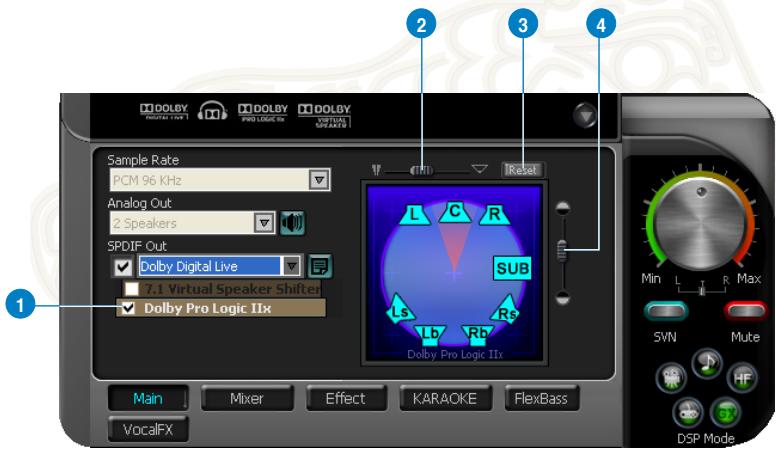Uncheck Dolby Pro Logic IIx checkbox
The height and width of the screenshot is (454, 776).
point(128,308)
